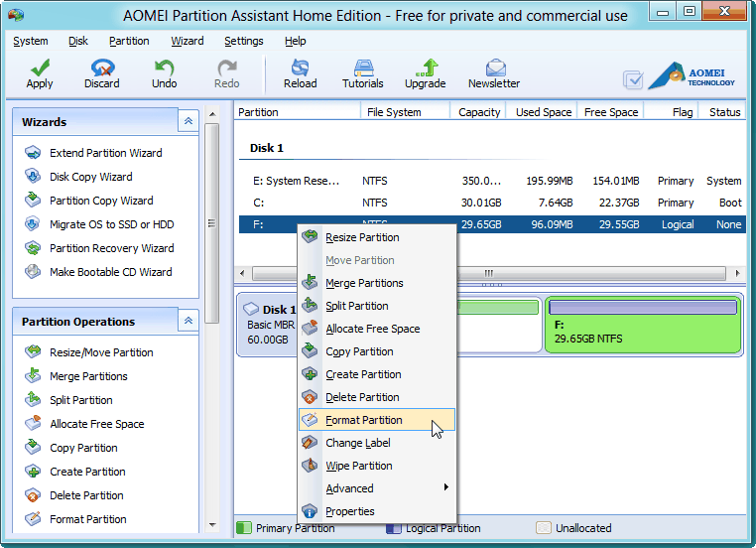Screen dimensions: 756x548
Task: Select Format Partition in context menu
Action: 377,420
